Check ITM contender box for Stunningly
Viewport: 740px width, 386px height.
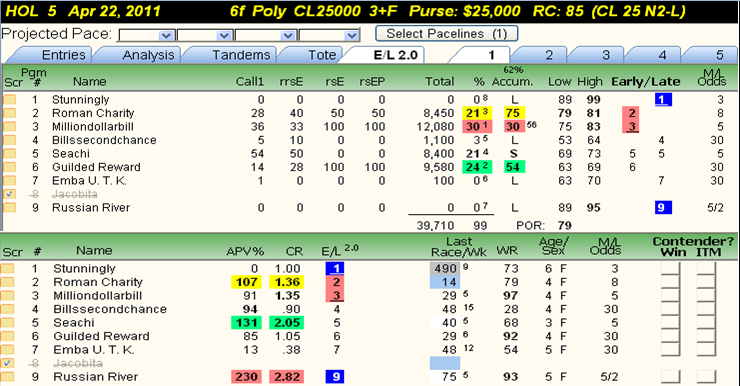[x=706, y=269]
